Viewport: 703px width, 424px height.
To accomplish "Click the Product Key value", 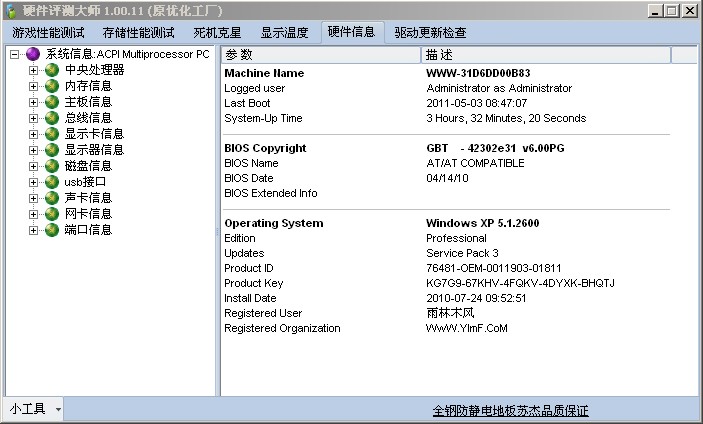I will (x=520, y=283).
